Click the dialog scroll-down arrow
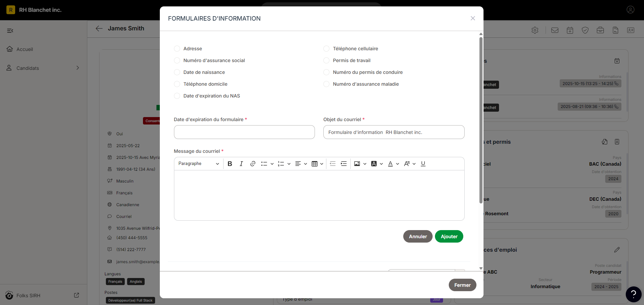644x305 pixels. [481, 269]
